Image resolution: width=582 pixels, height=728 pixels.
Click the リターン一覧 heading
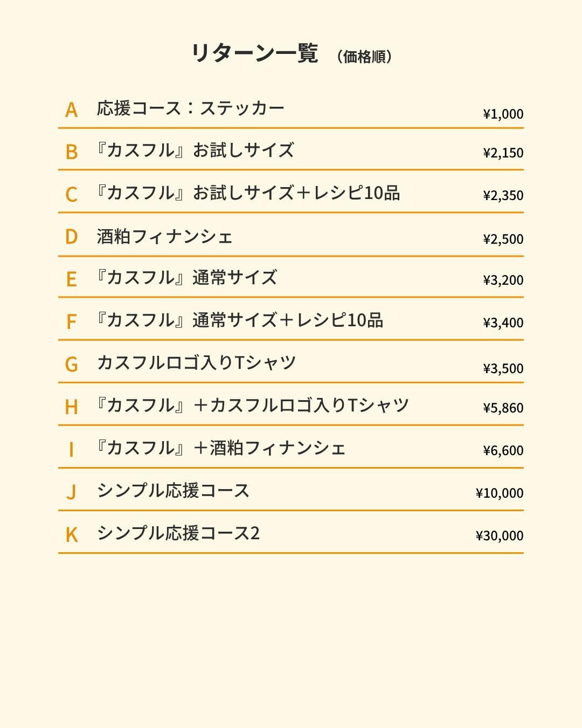tap(254, 53)
